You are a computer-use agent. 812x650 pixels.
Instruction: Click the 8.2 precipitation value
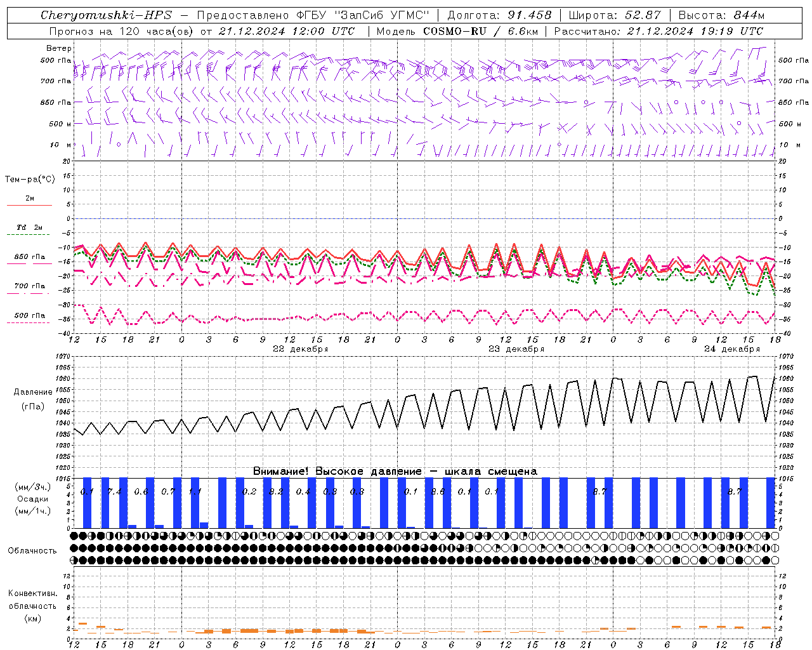[x=276, y=492]
